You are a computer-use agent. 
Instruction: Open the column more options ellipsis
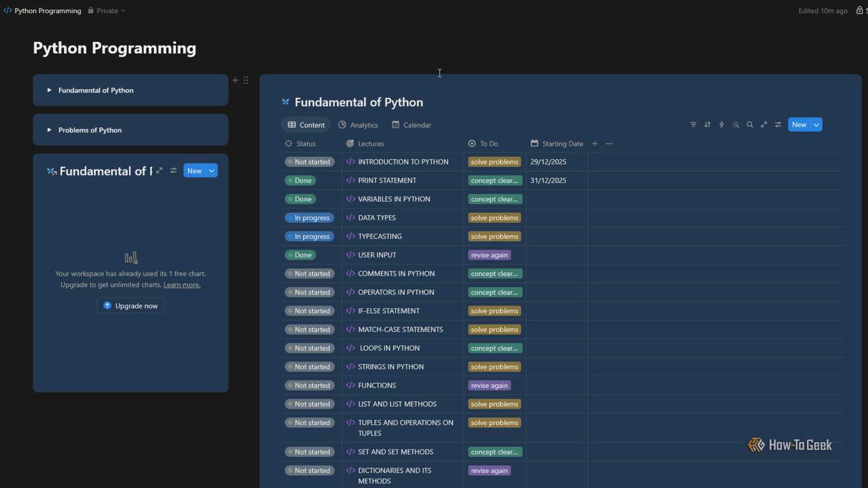coord(609,143)
